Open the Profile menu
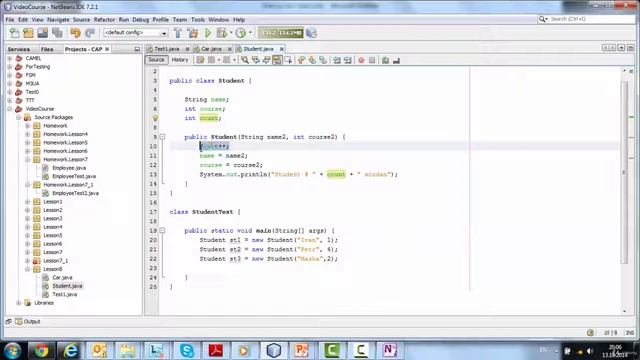This screenshot has width=640, height=360. [160, 20]
